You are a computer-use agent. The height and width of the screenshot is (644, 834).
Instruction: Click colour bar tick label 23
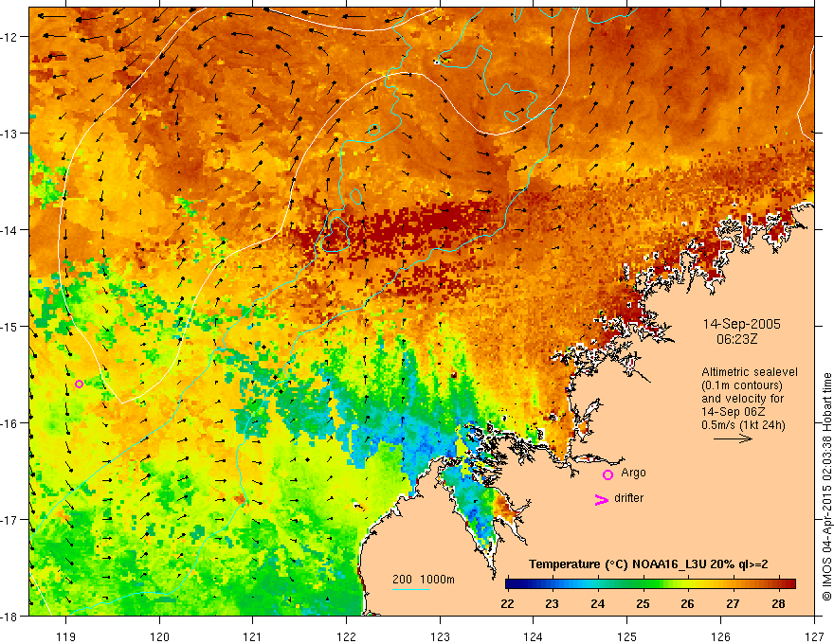[553, 603]
